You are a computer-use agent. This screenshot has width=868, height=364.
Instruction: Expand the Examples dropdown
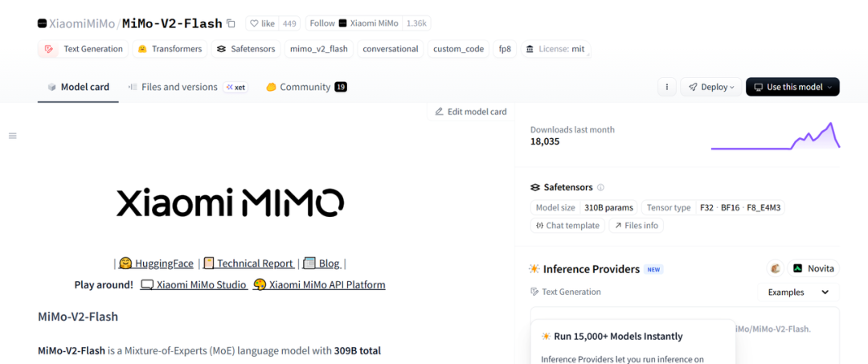[798, 292]
